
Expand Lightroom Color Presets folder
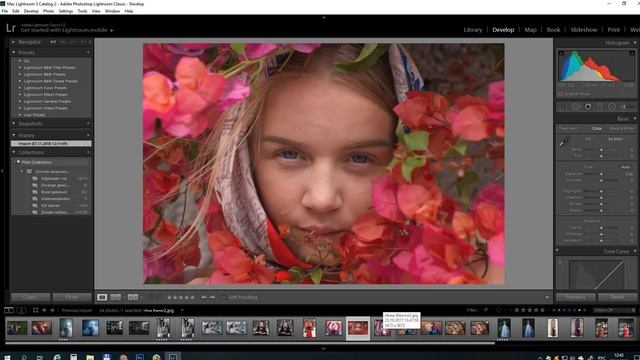[x=20, y=88]
